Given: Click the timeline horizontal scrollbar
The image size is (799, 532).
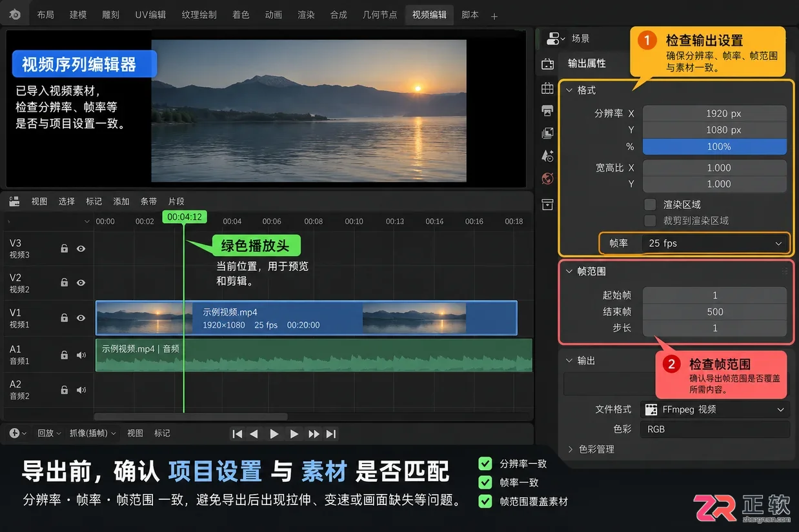Looking at the screenshot, I should click(x=190, y=417).
